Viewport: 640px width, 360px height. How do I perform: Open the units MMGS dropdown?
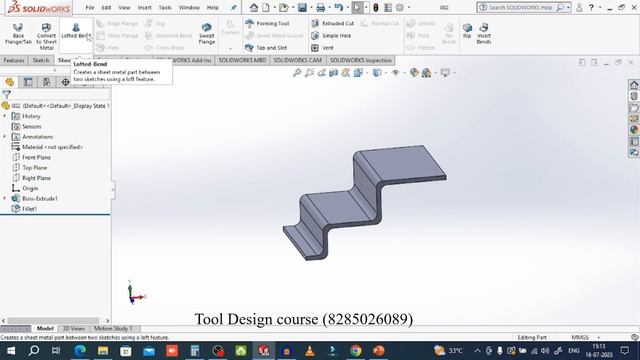(x=599, y=337)
